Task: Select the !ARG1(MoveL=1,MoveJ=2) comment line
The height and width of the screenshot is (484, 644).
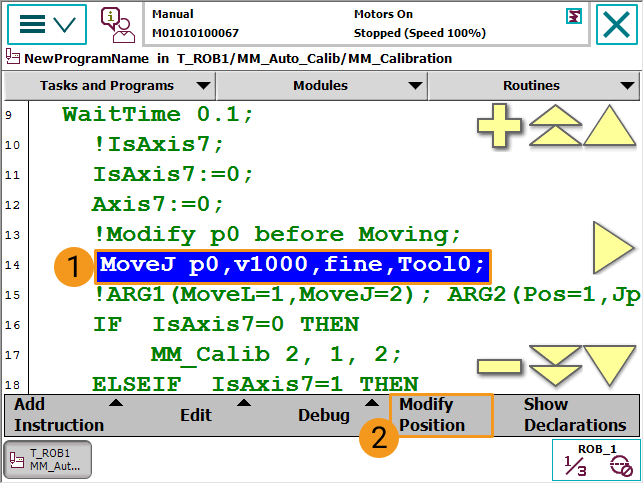Action: pyautogui.click(x=367, y=295)
